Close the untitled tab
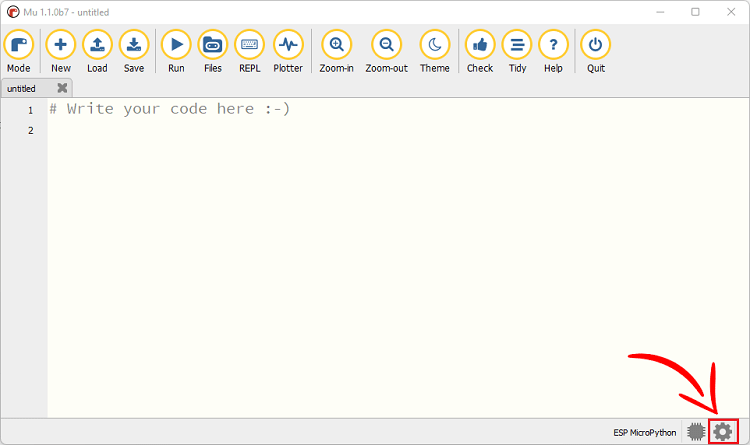 tap(62, 88)
